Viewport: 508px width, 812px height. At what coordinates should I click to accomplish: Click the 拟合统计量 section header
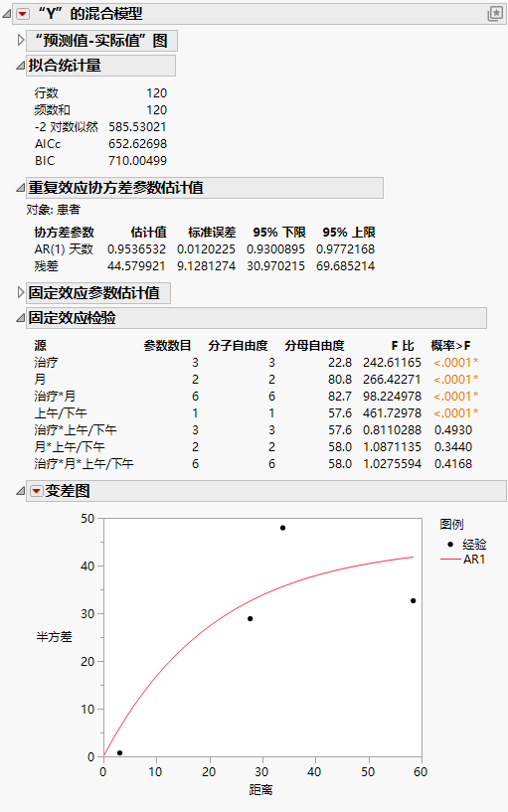click(x=101, y=66)
